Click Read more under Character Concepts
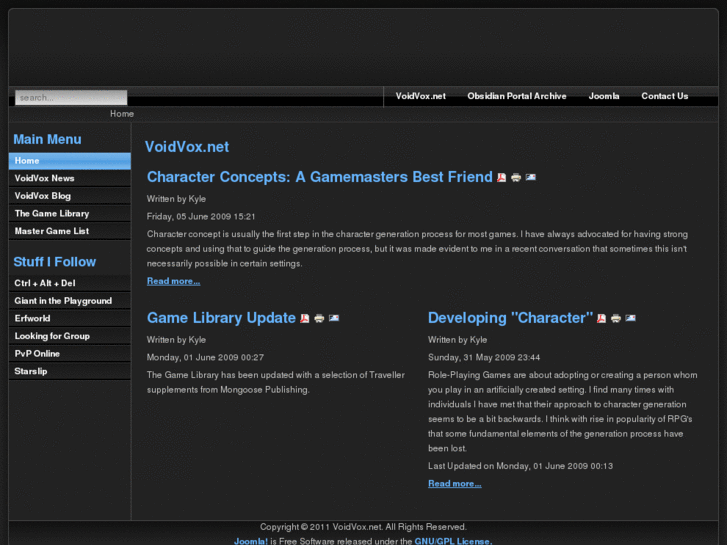Viewport: 727px width, 545px height. point(173,281)
